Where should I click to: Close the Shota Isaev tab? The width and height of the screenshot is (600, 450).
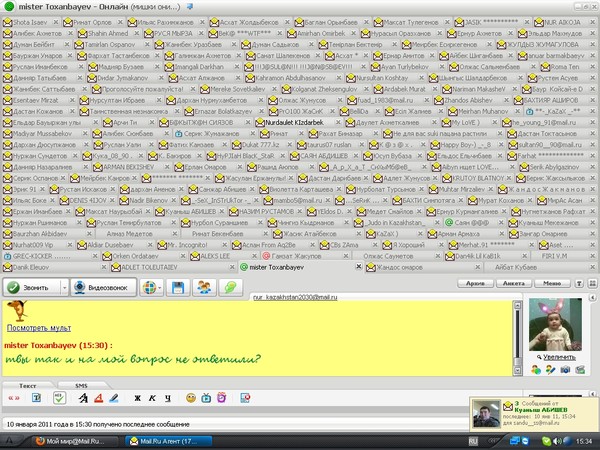point(56,22)
